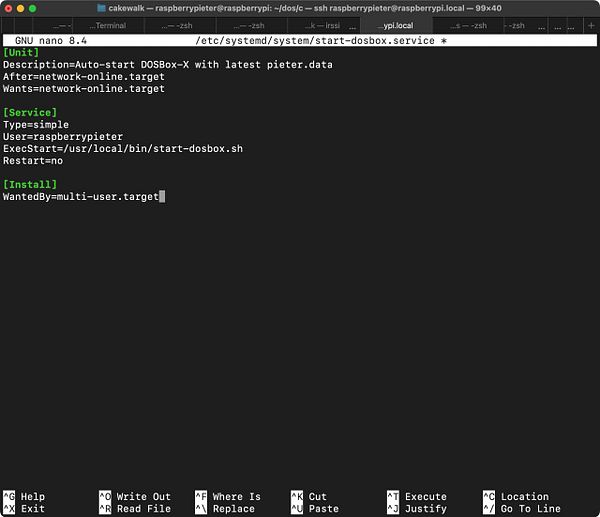Click the text cursor block after target

162,197
